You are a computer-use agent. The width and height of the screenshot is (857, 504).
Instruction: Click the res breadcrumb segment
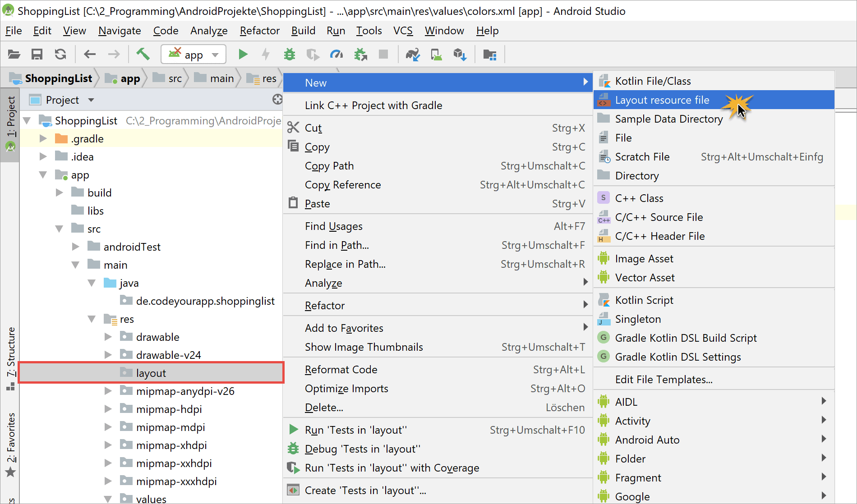coord(262,78)
